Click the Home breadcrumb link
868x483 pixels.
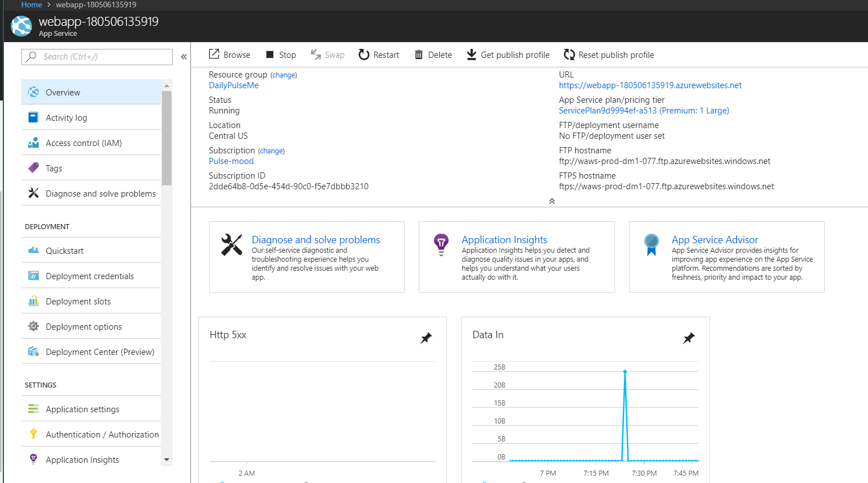coord(31,4)
